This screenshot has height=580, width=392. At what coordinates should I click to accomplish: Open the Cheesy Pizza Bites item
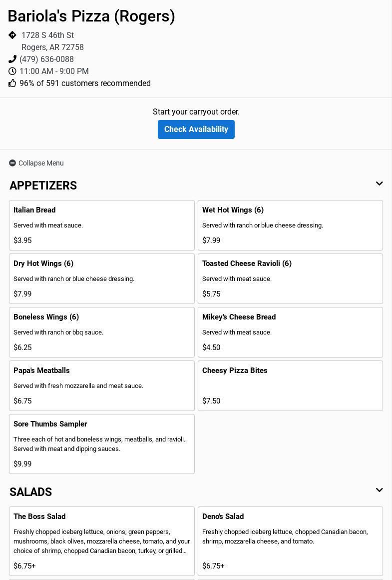pos(290,385)
